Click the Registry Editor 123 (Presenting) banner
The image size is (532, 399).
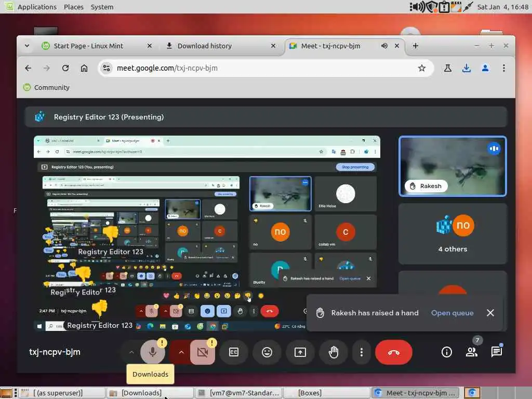tap(265, 117)
